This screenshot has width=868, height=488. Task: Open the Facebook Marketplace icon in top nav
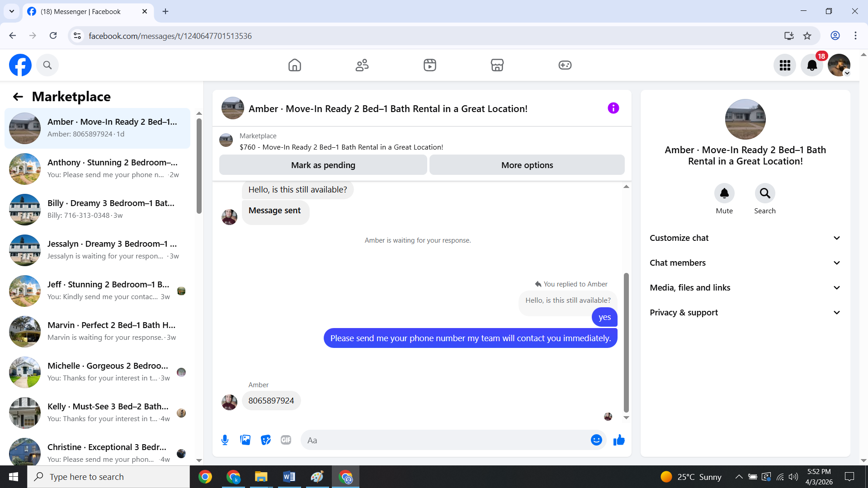tap(497, 65)
